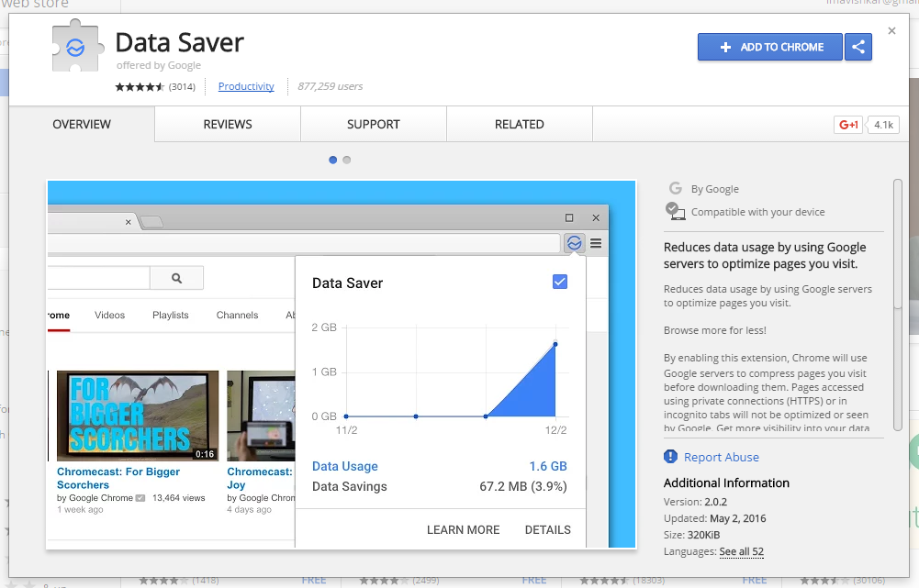919x588 pixels.
Task: Click the Report Abuse link
Action: coord(721,458)
